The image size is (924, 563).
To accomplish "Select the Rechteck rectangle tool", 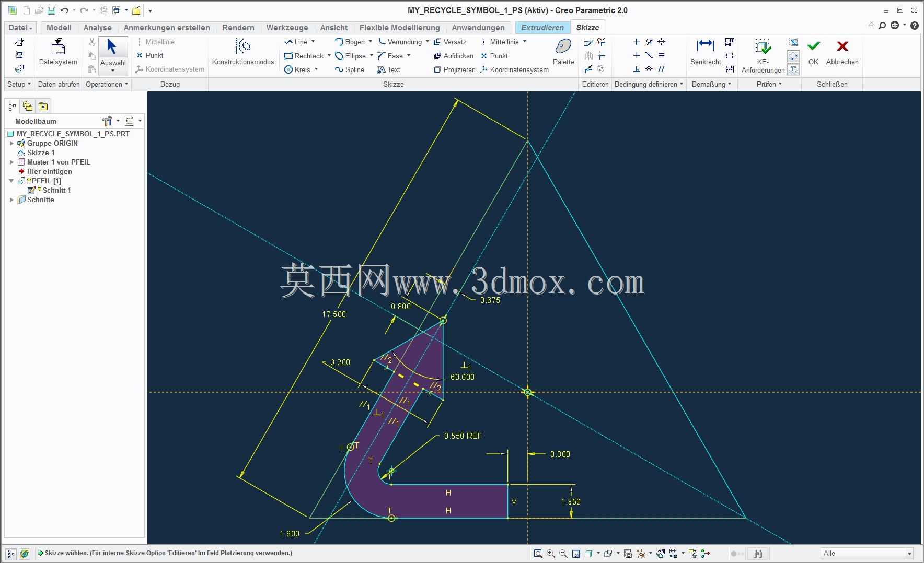I will [x=304, y=56].
